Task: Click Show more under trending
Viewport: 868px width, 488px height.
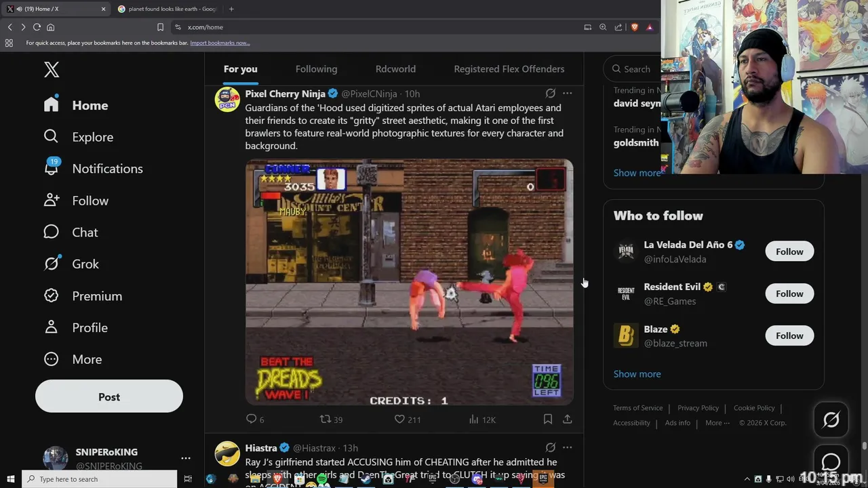Action: click(637, 173)
